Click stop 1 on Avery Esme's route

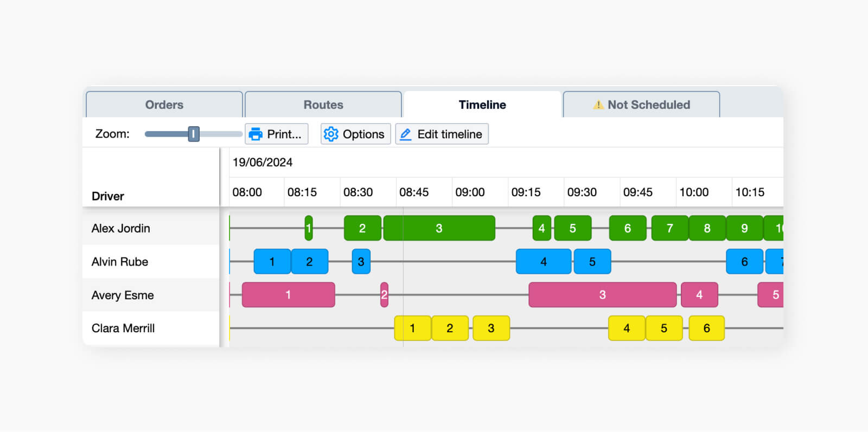(x=288, y=295)
